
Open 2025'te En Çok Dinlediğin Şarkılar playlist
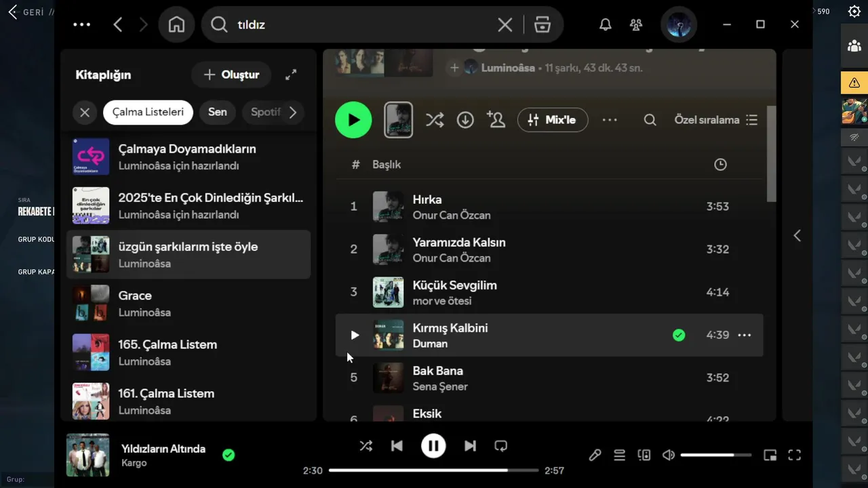189,205
